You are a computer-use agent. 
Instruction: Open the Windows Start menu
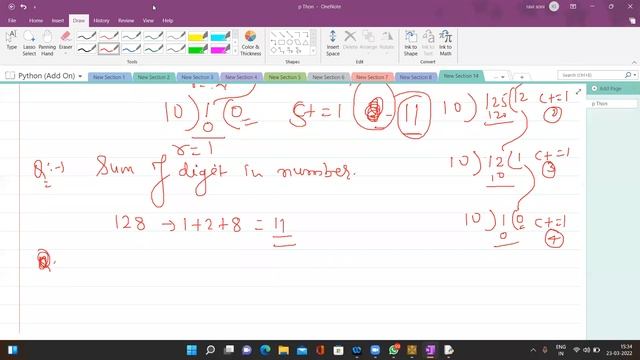pyautogui.click(x=191, y=350)
